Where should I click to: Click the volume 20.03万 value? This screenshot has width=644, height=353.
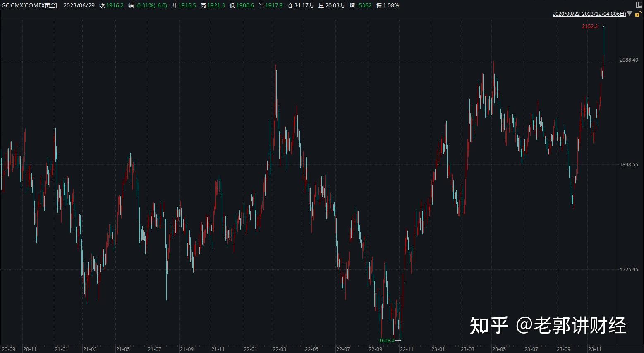coord(335,5)
